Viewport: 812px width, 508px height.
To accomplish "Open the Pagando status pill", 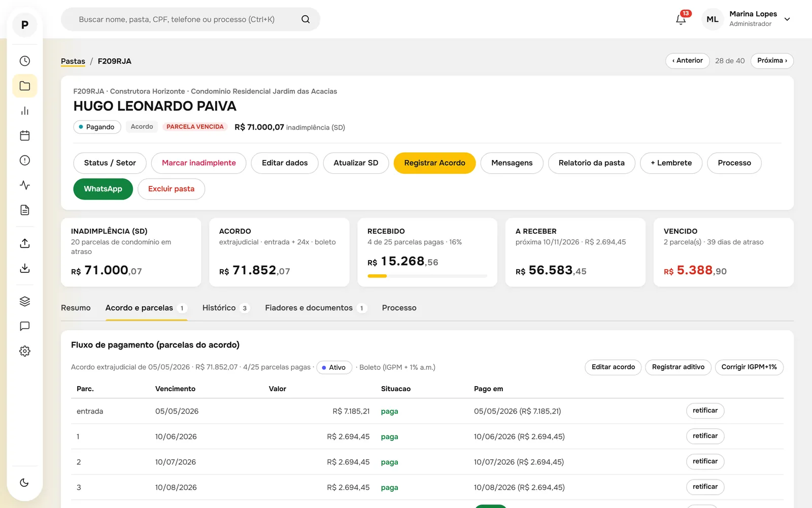I will pos(97,127).
